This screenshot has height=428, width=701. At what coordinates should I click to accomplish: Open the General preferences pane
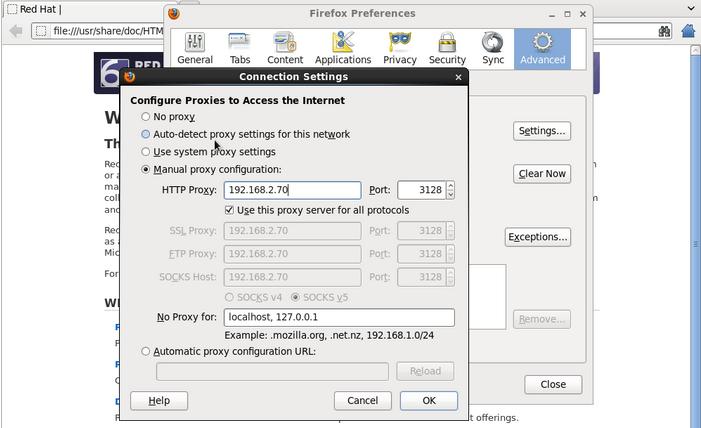coord(195,49)
